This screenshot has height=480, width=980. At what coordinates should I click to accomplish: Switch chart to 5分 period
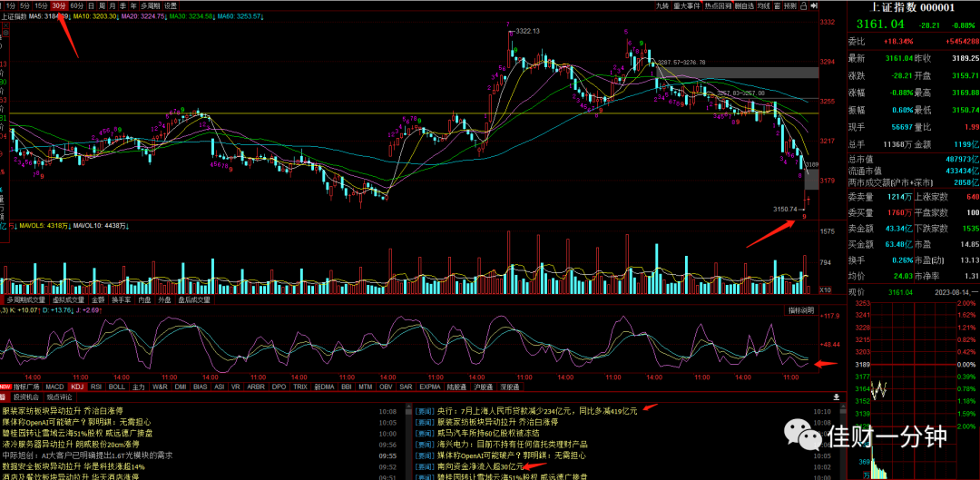click(x=25, y=5)
